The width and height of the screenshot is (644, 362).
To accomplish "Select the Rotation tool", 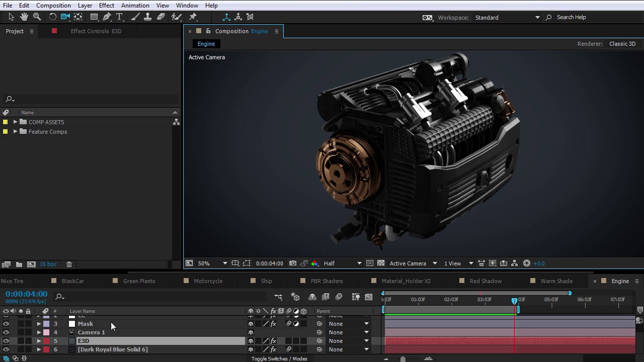I will coord(52,17).
